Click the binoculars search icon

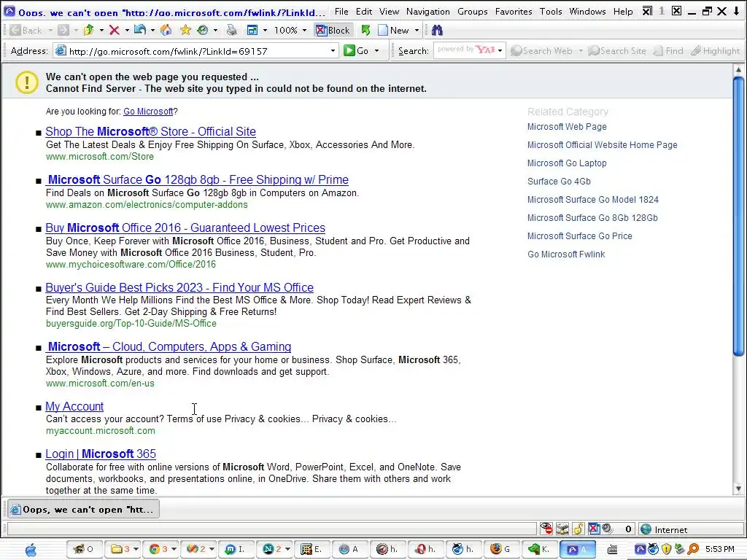coord(437,31)
